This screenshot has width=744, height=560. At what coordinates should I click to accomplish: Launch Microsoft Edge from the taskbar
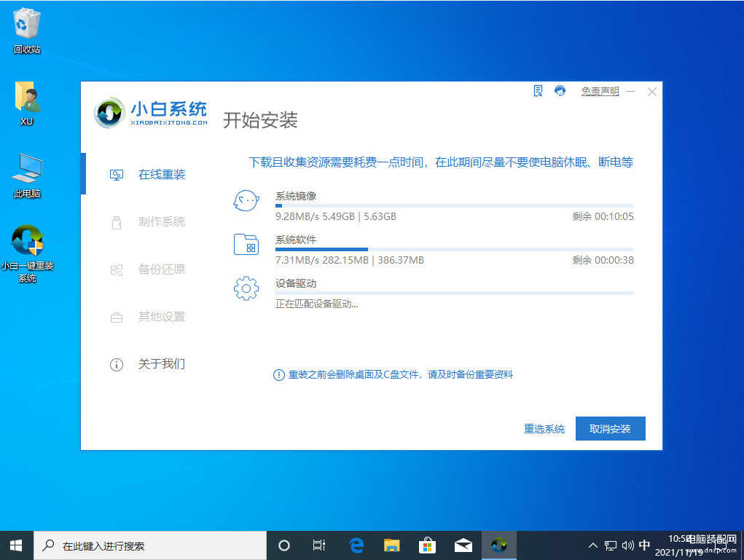pyautogui.click(x=356, y=545)
